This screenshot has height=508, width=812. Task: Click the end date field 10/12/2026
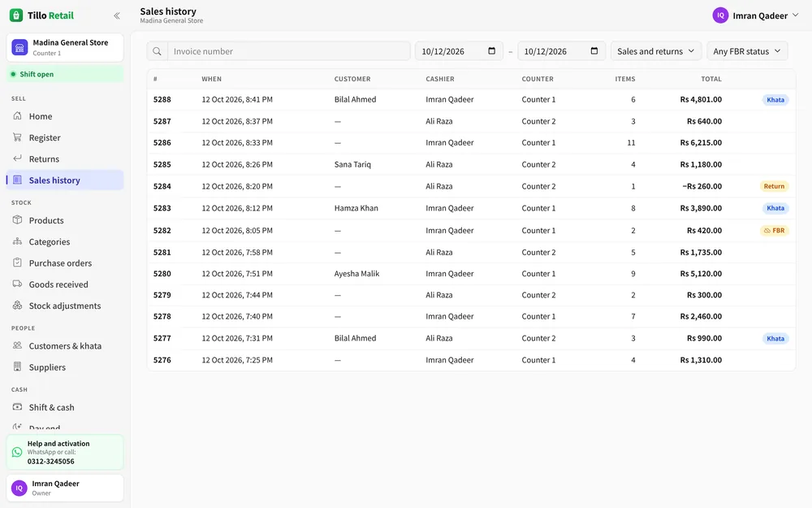[561, 51]
